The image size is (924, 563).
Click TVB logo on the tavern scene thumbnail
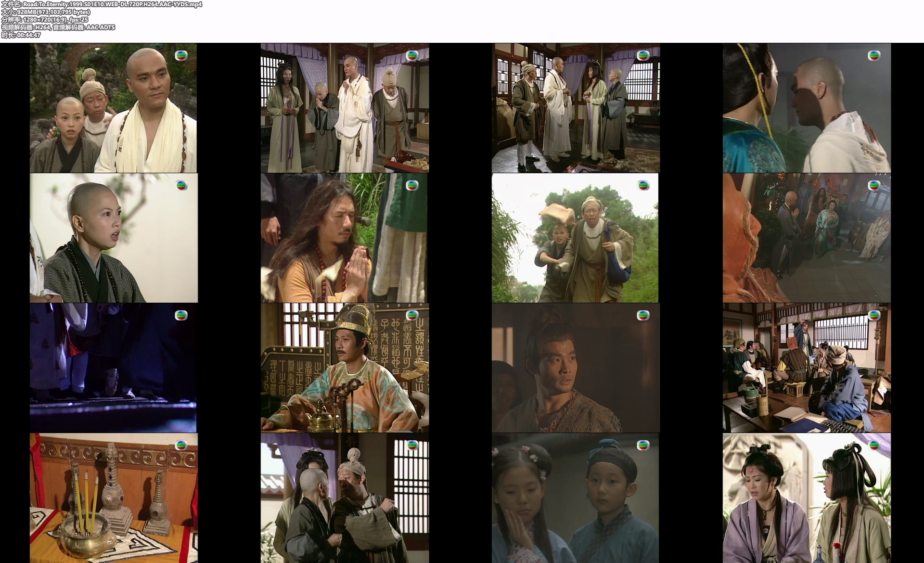874,316
